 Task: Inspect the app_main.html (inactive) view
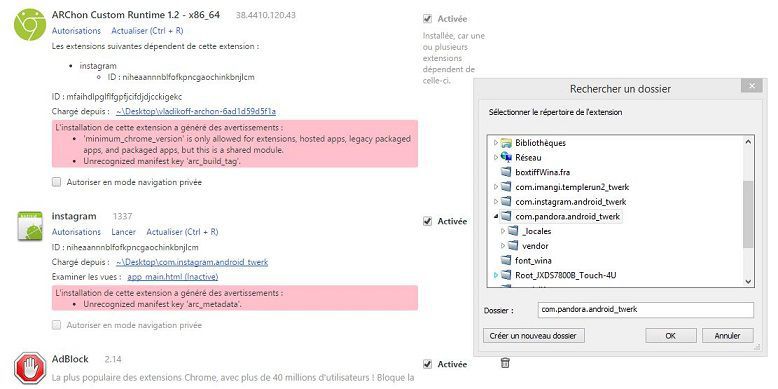[x=173, y=277]
